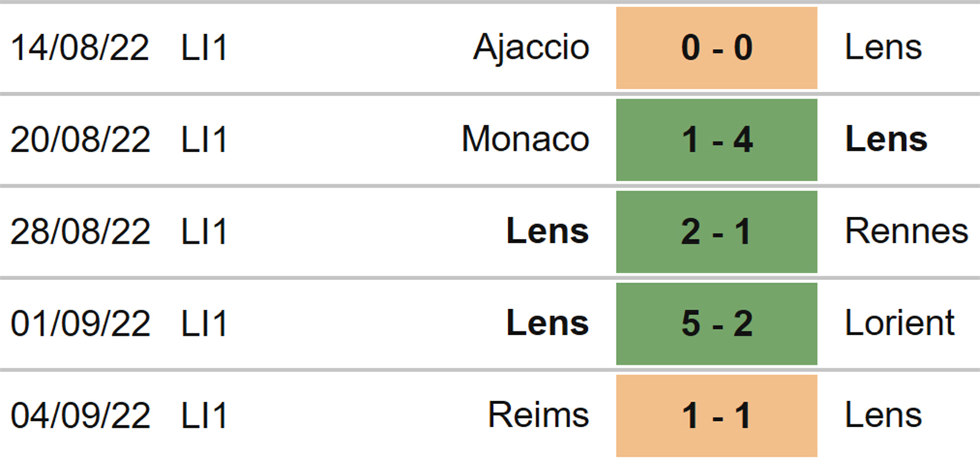Select the Rennes team name
The image size is (980, 459).
pos(906,232)
